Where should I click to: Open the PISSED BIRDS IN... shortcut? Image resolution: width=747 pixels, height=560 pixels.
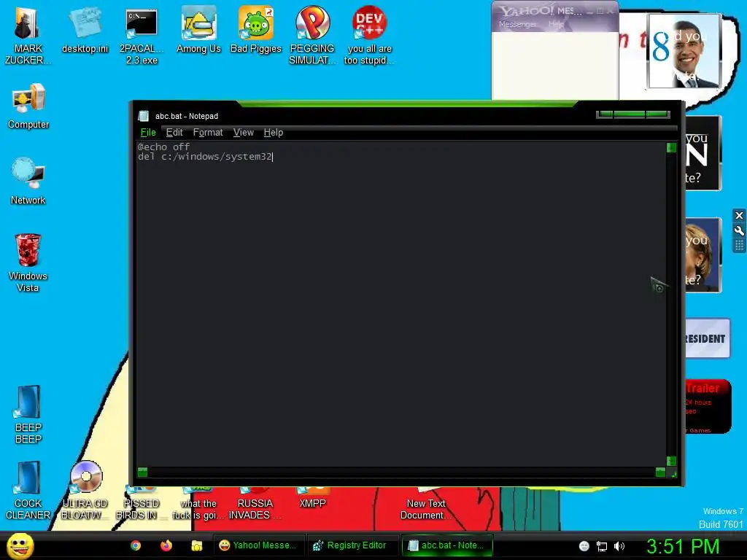(142, 503)
